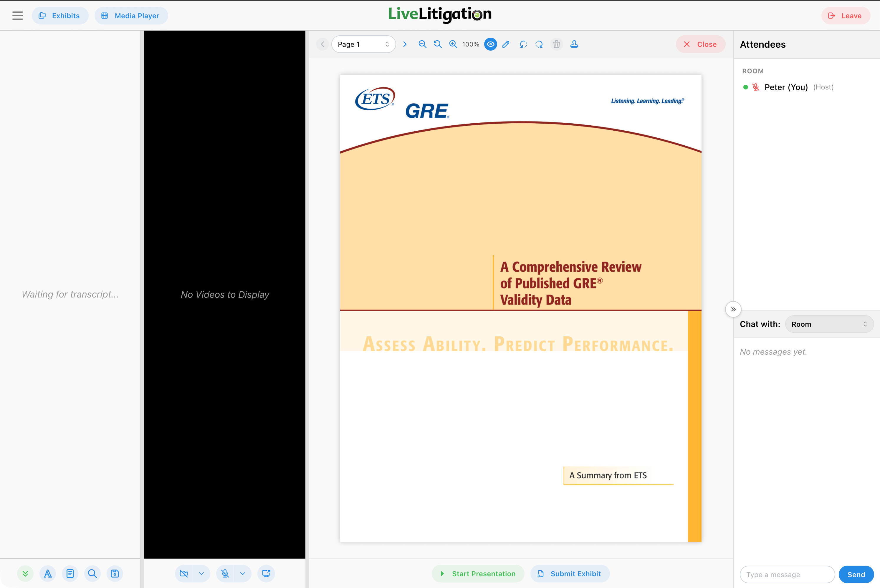Open the Page 1 selector dropdown
This screenshot has height=588, width=880.
click(363, 44)
